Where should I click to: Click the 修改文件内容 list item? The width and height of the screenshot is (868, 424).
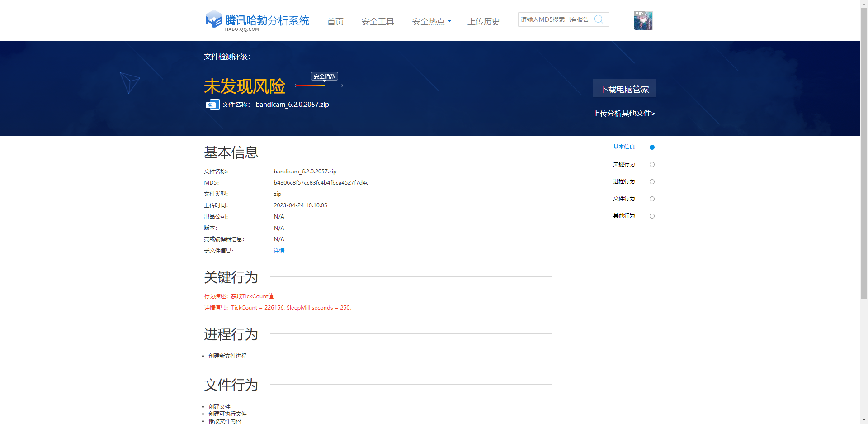coord(225,421)
